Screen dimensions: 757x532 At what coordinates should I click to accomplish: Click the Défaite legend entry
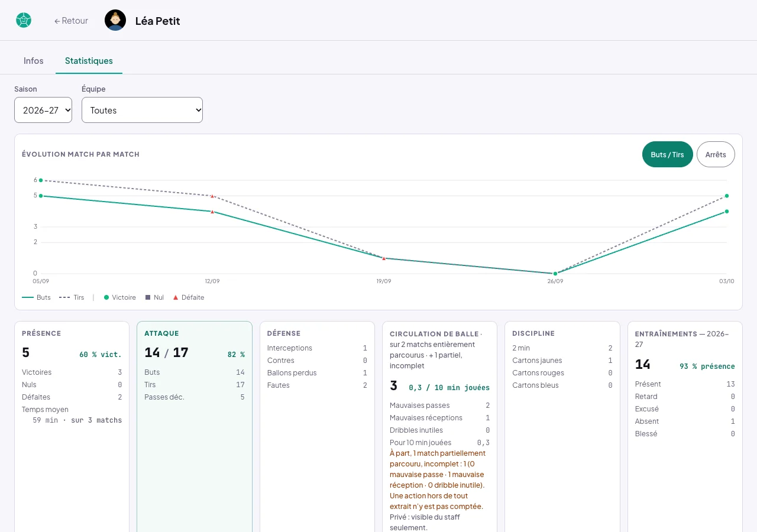[x=189, y=297]
